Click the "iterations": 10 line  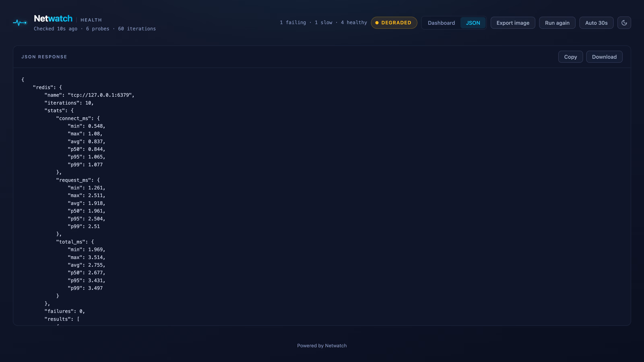point(69,103)
